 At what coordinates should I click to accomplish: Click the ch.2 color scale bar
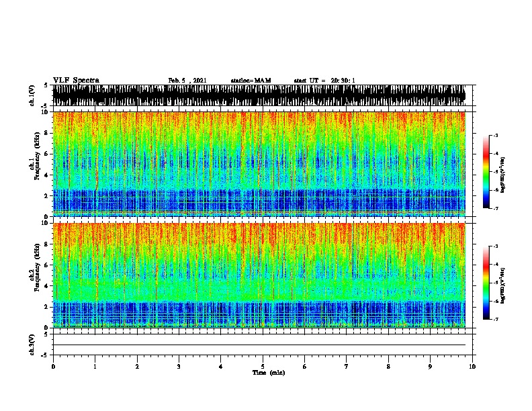[486, 283]
